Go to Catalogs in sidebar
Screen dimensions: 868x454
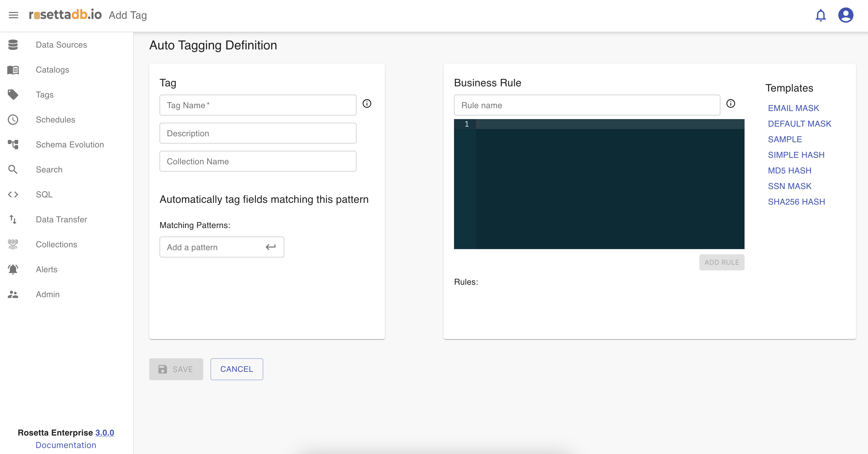pyautogui.click(x=52, y=70)
